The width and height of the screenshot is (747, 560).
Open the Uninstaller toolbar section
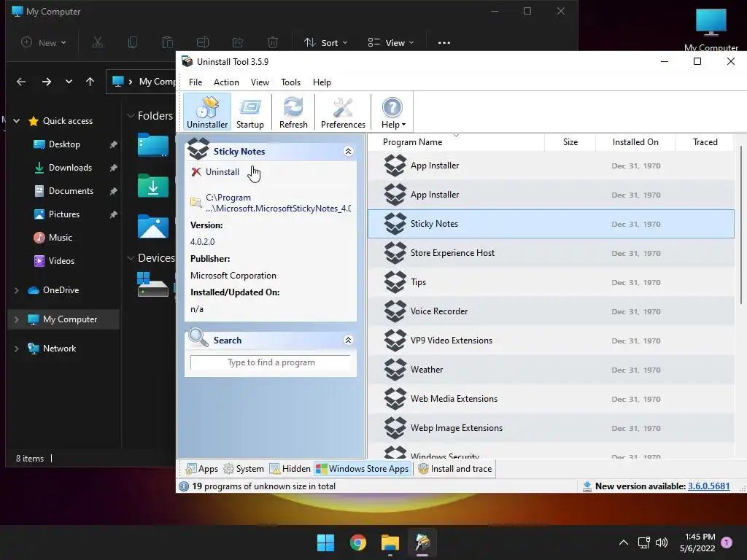(206, 112)
